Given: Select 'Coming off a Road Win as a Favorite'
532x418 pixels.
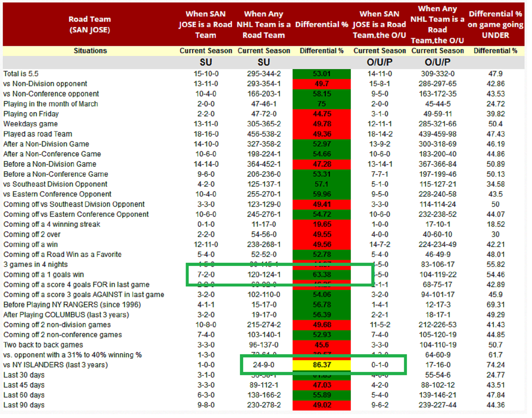Looking at the screenshot, I should (x=62, y=254).
